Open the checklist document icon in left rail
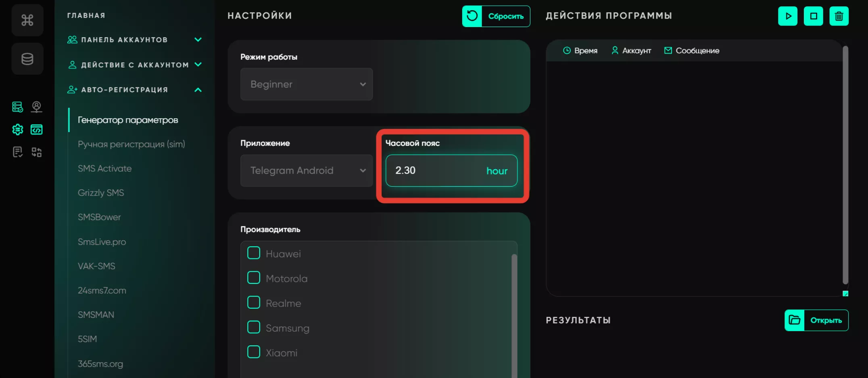The width and height of the screenshot is (868, 378). [17, 152]
